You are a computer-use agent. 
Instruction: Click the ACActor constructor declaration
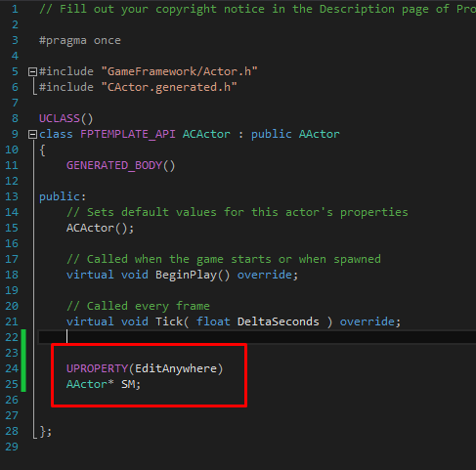[x=100, y=228]
